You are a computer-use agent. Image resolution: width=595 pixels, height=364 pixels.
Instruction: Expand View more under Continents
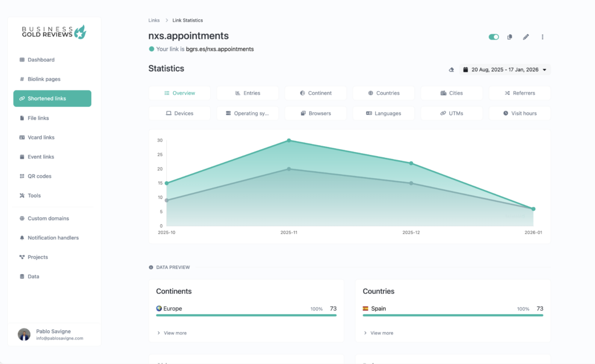tap(172, 333)
